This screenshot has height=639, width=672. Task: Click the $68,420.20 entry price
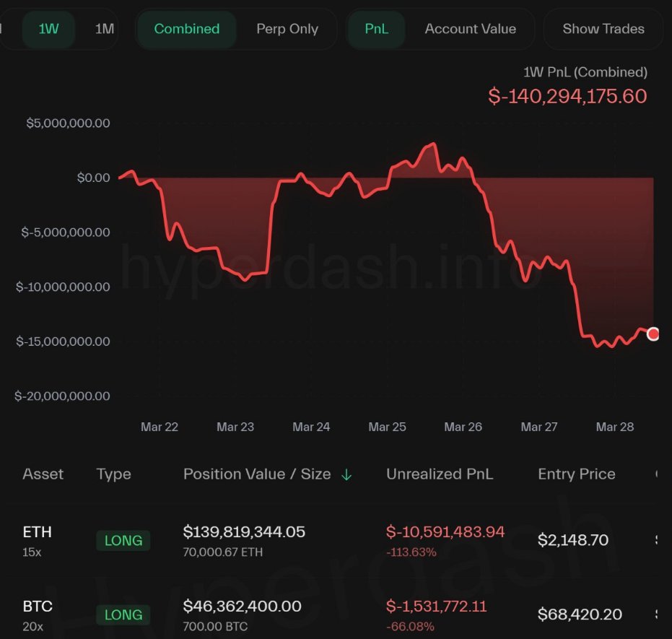tap(580, 614)
